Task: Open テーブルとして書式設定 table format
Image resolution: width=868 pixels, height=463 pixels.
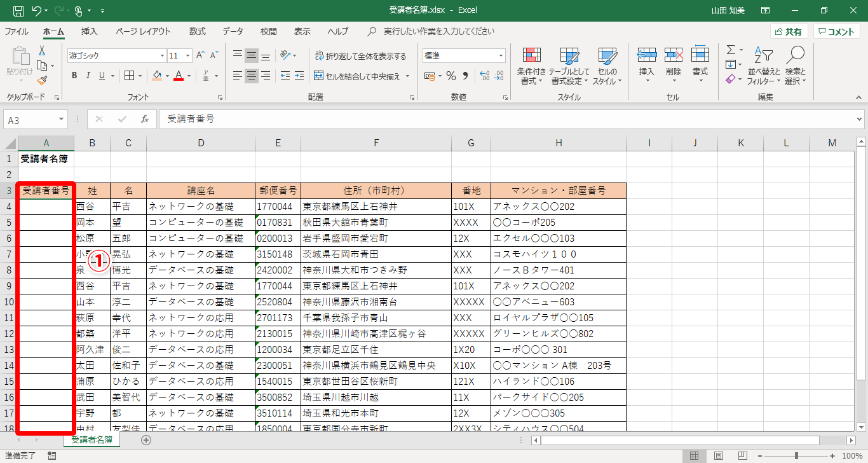Action: click(569, 66)
